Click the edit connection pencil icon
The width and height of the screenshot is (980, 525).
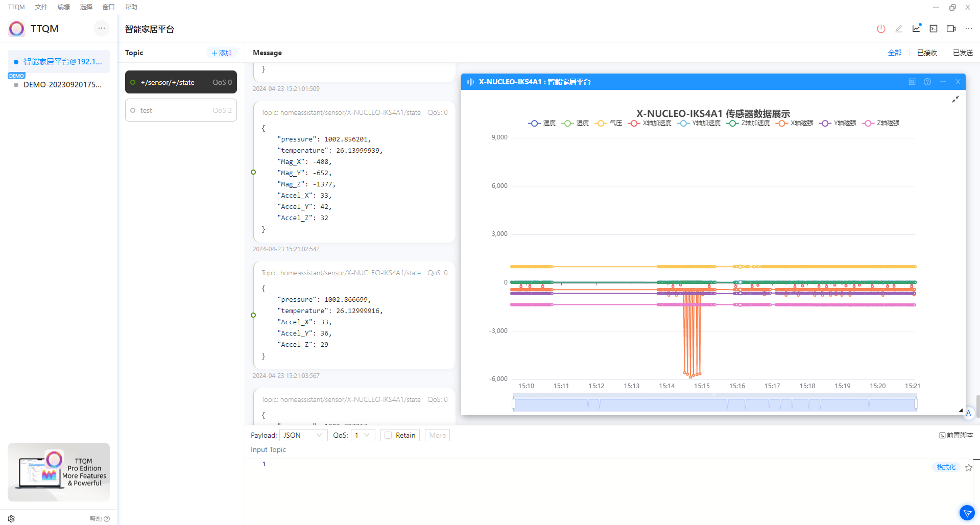[x=899, y=29]
